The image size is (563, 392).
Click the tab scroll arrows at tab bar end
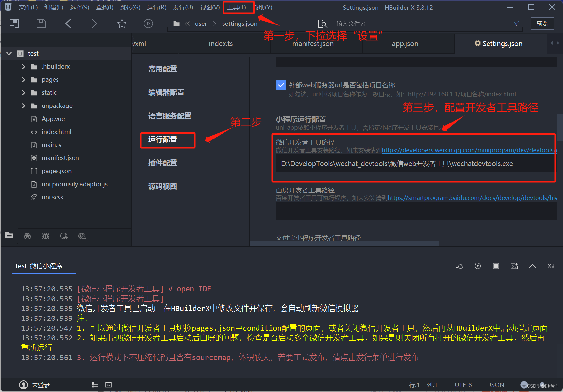(555, 43)
